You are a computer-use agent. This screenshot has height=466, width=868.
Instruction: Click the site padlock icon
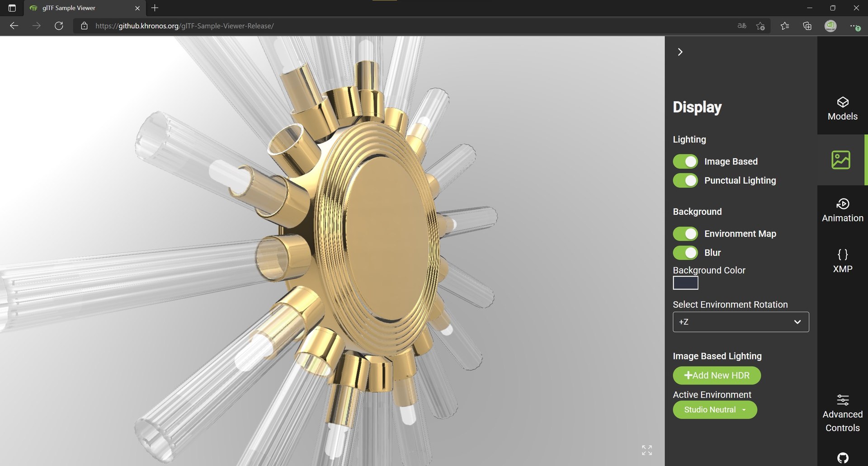[x=84, y=26]
